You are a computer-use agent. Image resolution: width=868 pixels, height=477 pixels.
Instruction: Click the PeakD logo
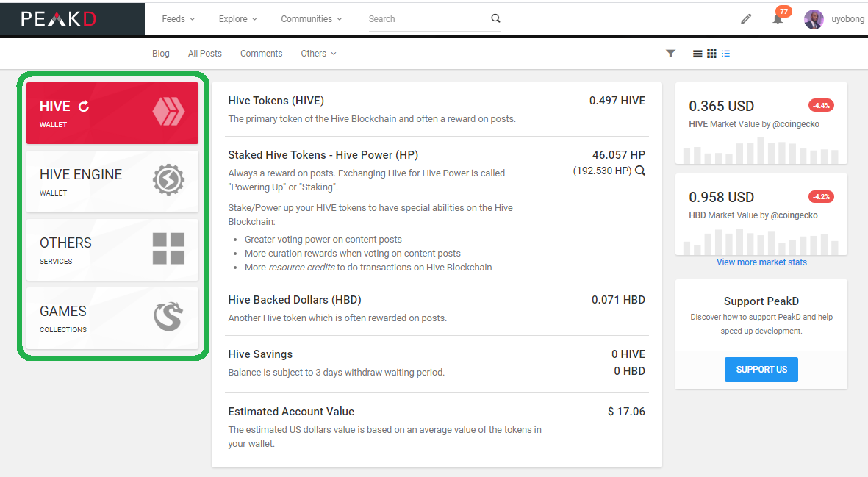pos(58,19)
